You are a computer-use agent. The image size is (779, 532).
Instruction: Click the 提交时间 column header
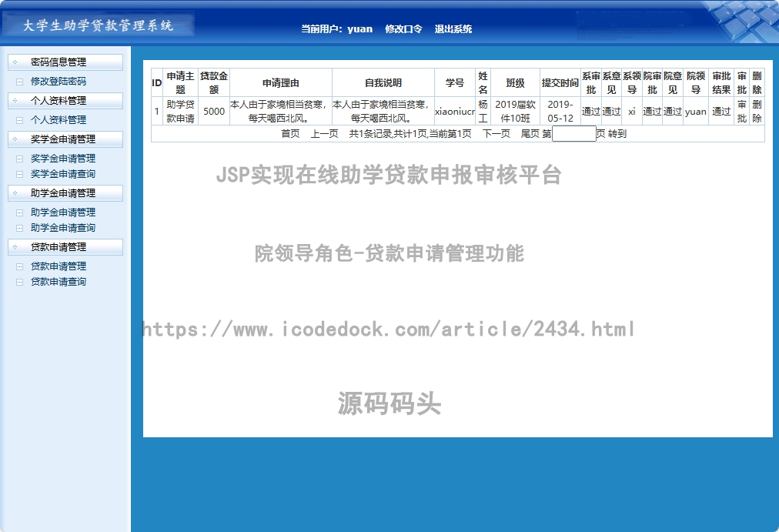[x=560, y=83]
